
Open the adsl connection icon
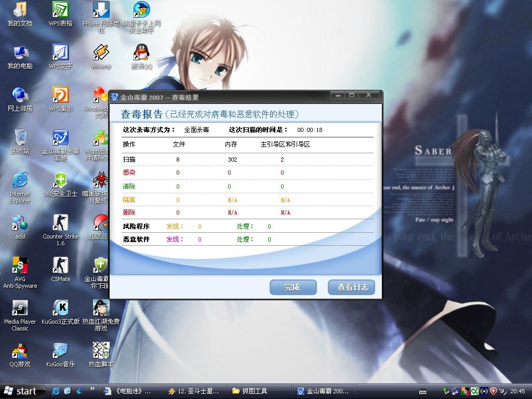coord(20,228)
